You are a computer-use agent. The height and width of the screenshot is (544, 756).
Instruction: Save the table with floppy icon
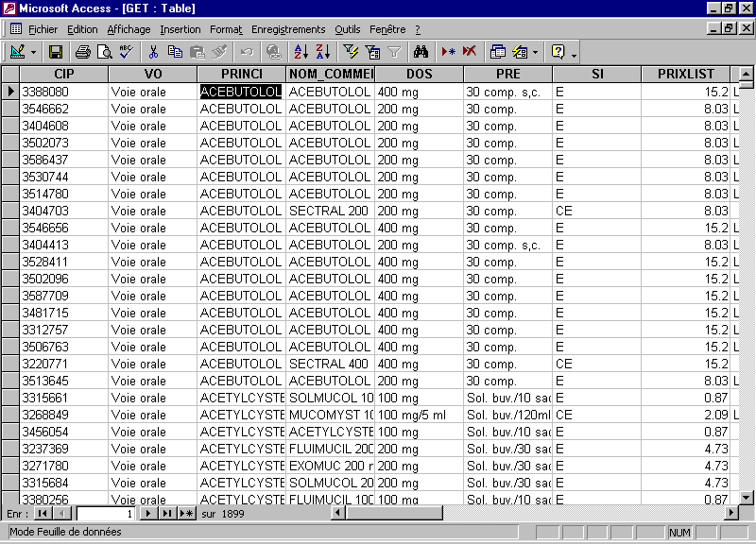[x=56, y=52]
